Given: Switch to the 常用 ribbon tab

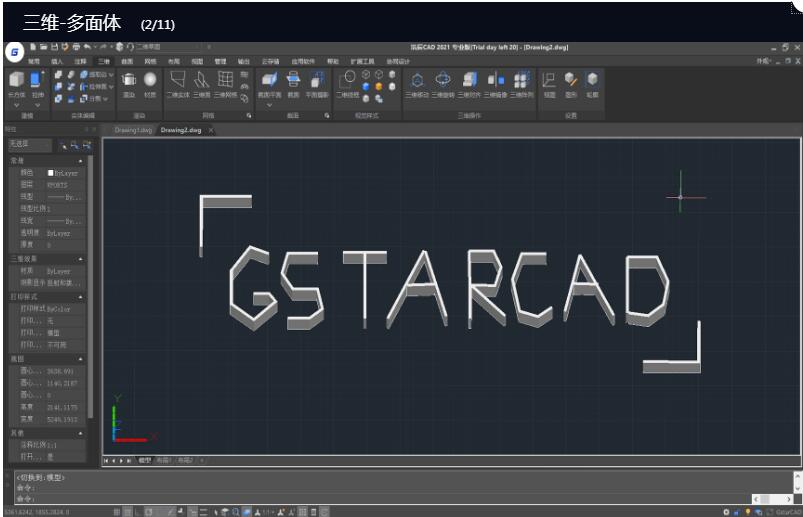Looking at the screenshot, I should (34, 61).
